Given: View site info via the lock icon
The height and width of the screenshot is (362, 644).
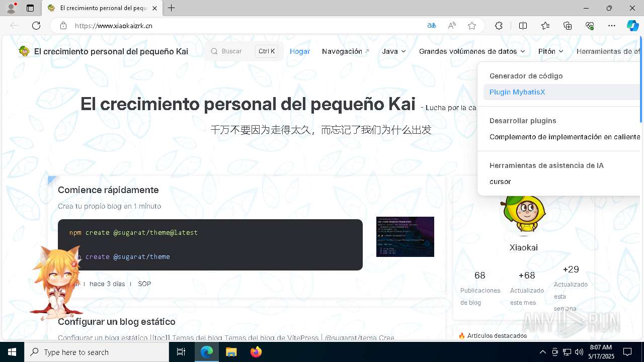Looking at the screenshot, I should click(x=63, y=26).
